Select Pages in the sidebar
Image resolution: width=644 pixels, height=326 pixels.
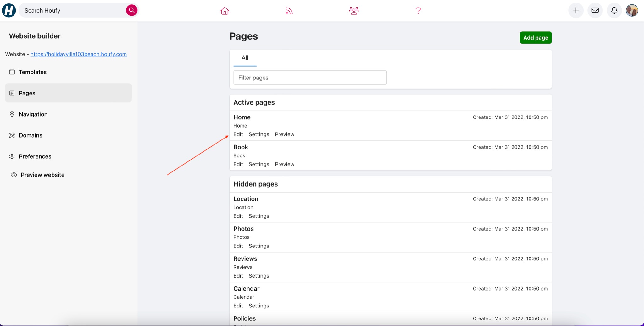pyautogui.click(x=68, y=93)
